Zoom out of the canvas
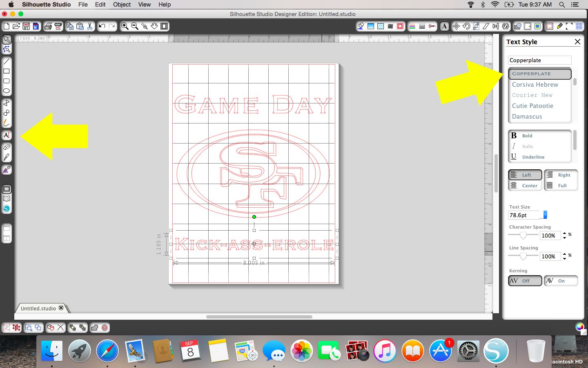 134,26
